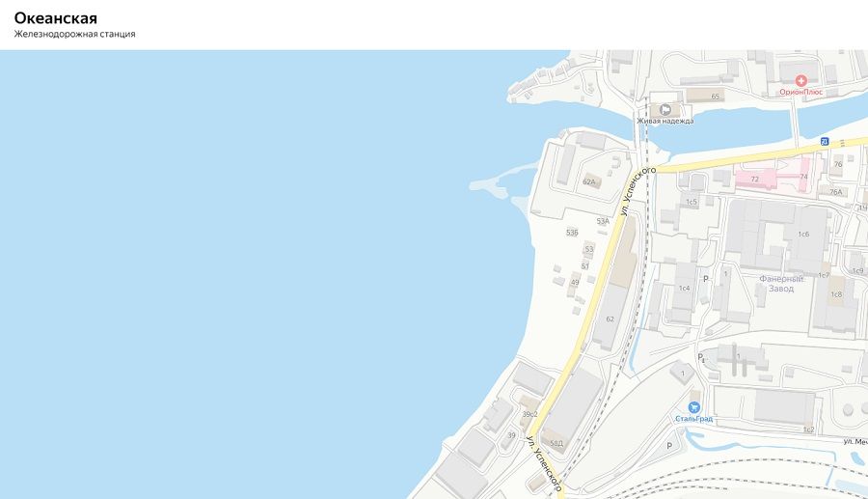The height and width of the screenshot is (499, 868).
Task: Open the СтальГрад shopping cart marker
Action: [x=693, y=407]
